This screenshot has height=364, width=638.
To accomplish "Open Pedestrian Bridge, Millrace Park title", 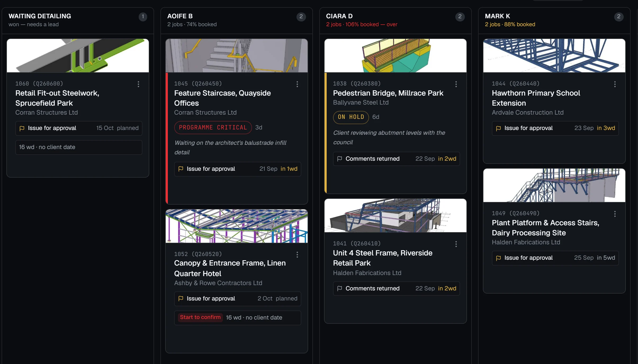I will coord(388,93).
